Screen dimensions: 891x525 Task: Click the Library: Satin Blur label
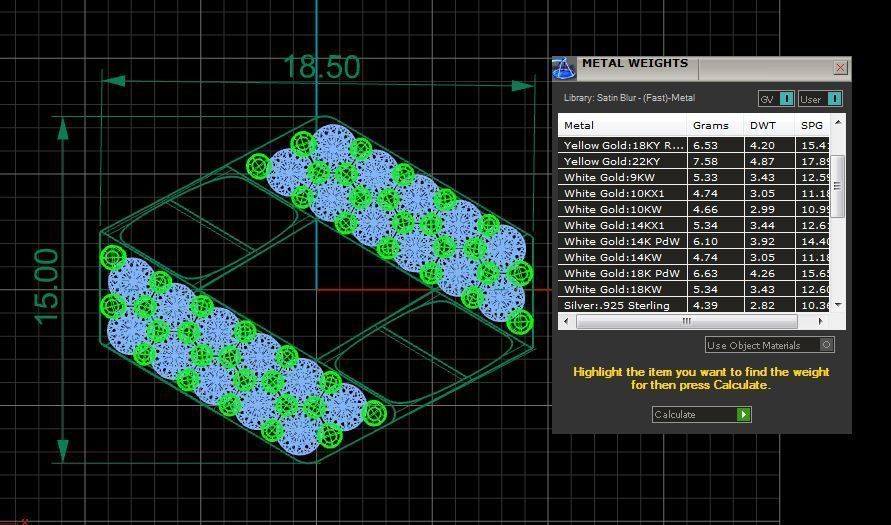(x=629, y=98)
